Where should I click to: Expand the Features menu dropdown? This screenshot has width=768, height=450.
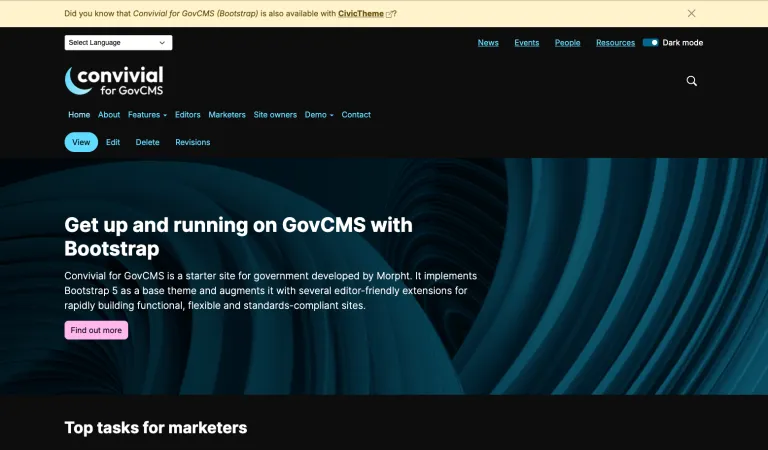(147, 115)
